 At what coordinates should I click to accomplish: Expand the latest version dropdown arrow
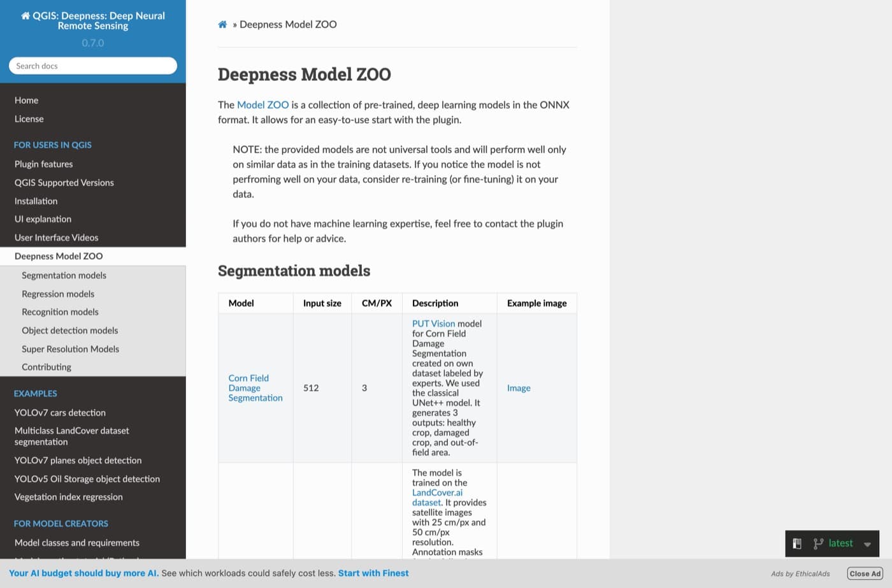point(867,544)
